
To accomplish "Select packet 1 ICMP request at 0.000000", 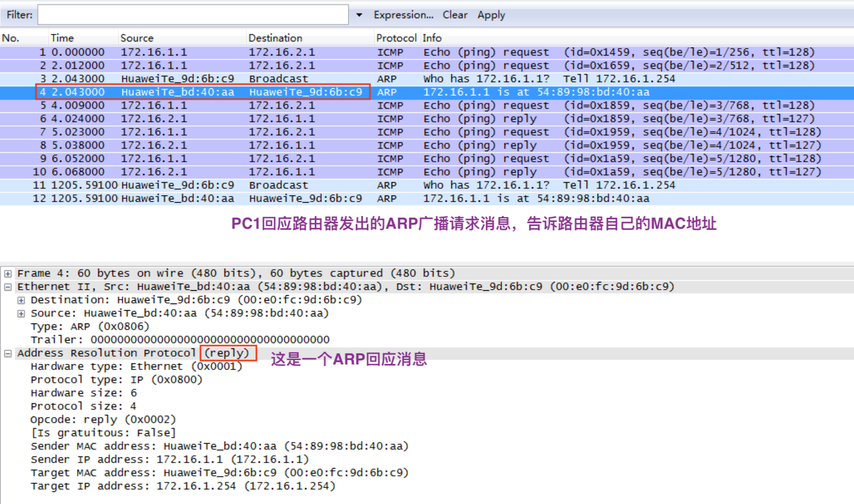I will click(x=427, y=52).
